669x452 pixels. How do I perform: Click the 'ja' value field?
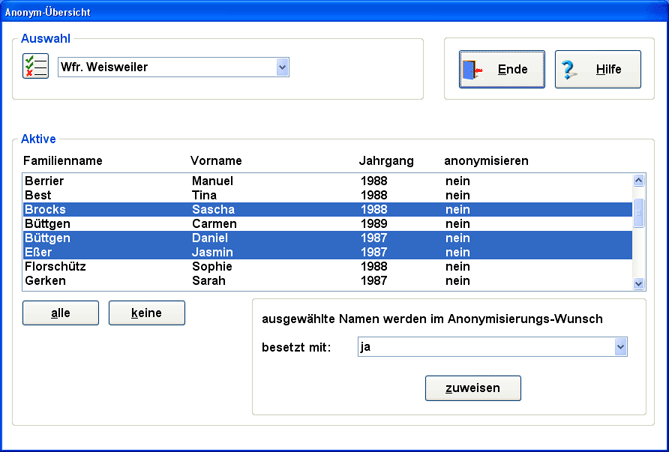(x=484, y=346)
